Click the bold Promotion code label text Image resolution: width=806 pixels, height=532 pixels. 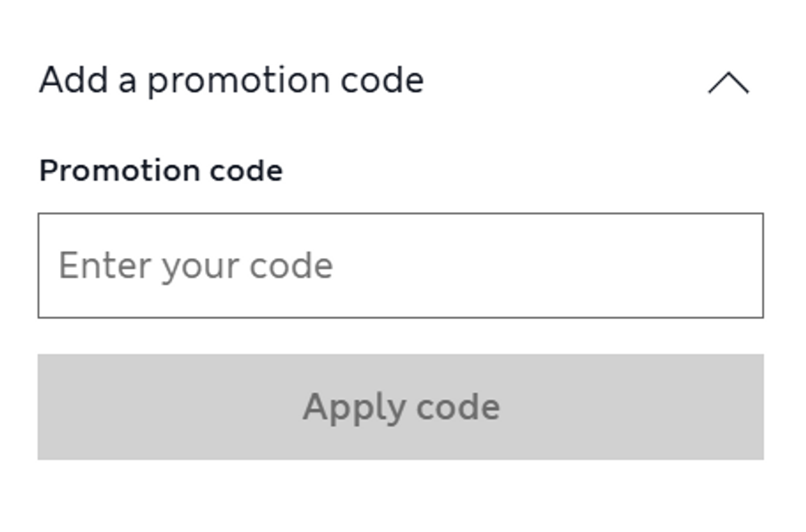161,170
